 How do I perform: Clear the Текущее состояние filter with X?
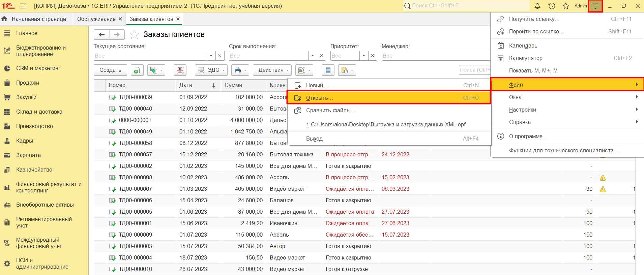click(220, 56)
